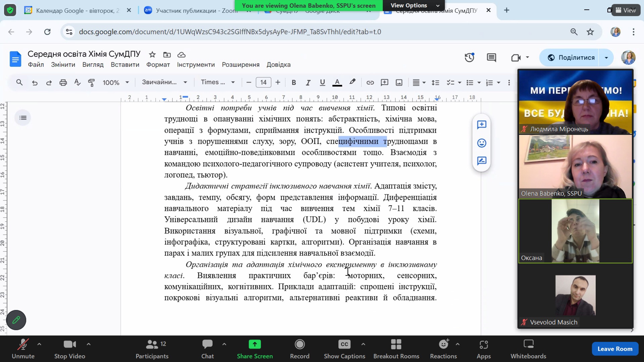The width and height of the screenshot is (644, 362).
Task: Open the Вставити menu
Action: coord(125,65)
